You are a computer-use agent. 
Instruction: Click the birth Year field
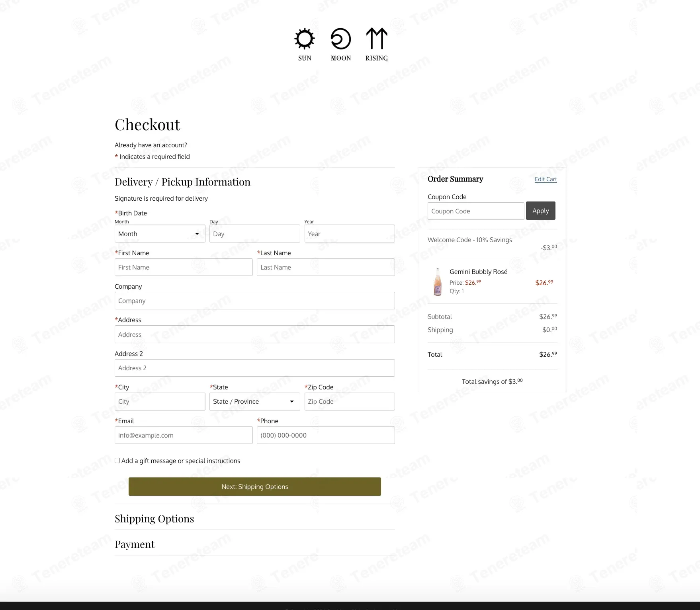[350, 234]
